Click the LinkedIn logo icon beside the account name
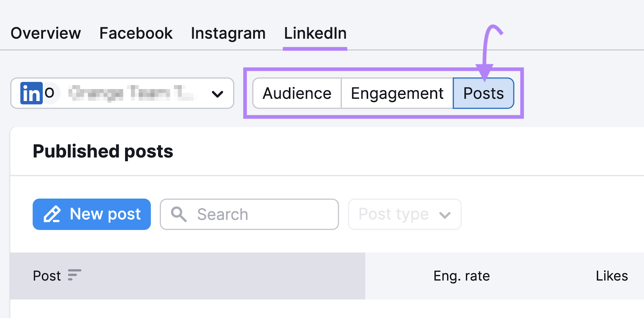644x318 pixels. tap(31, 94)
